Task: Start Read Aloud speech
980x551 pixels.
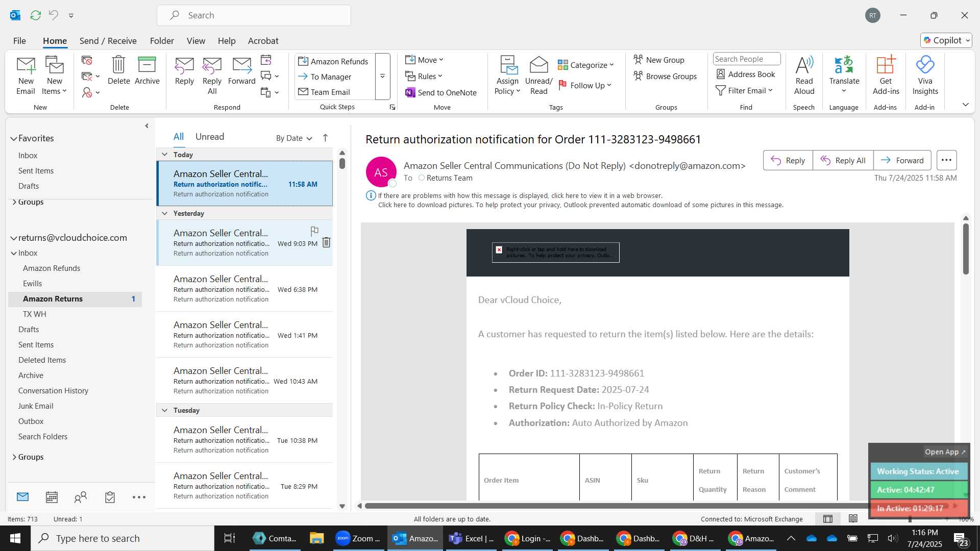Action: [x=804, y=76]
